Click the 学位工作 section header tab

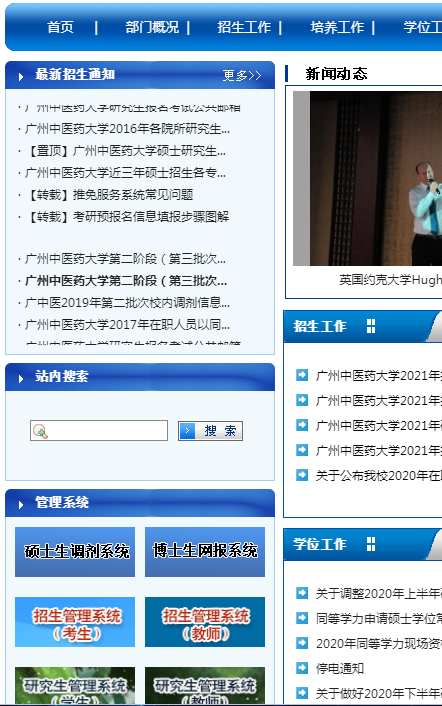(320, 544)
